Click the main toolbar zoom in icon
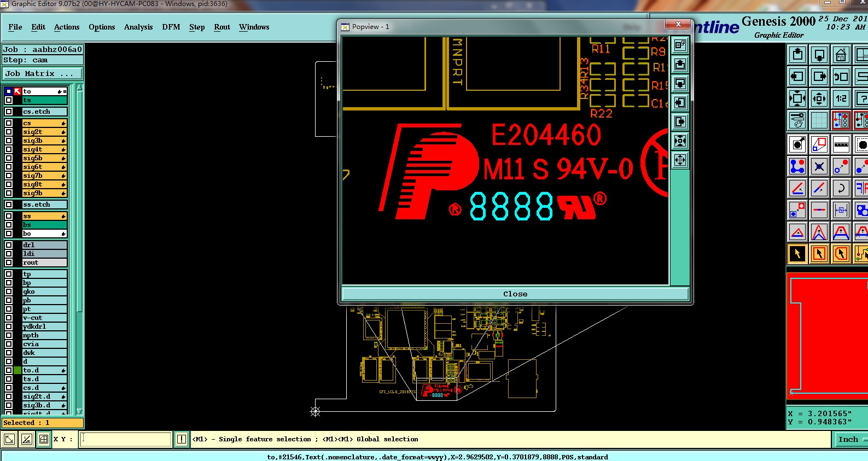Screen dimensions: 868x461 (x=797, y=98)
